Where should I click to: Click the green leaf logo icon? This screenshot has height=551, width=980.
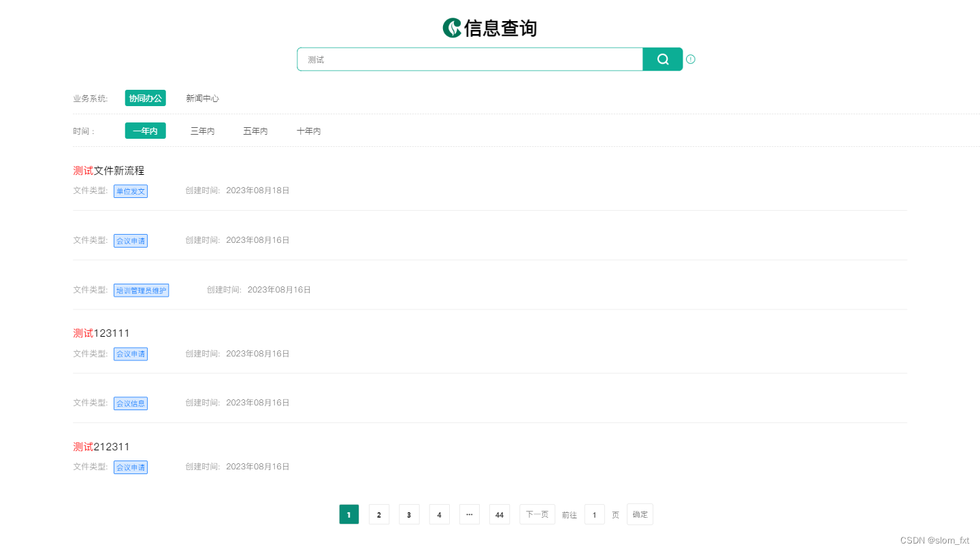(452, 28)
